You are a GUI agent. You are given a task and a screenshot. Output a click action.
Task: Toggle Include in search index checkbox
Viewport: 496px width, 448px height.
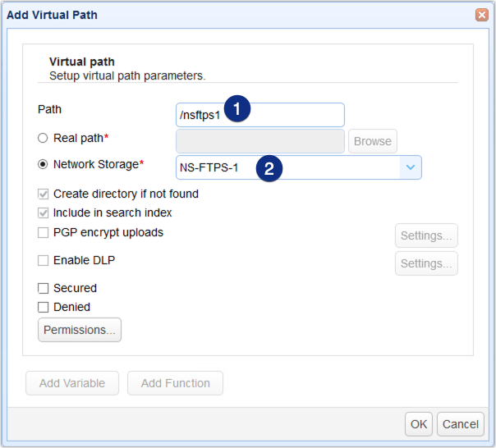click(x=44, y=213)
